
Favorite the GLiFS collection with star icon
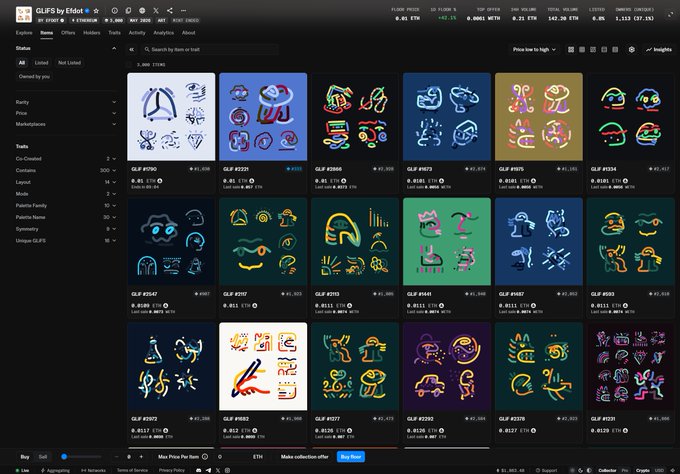pos(96,11)
